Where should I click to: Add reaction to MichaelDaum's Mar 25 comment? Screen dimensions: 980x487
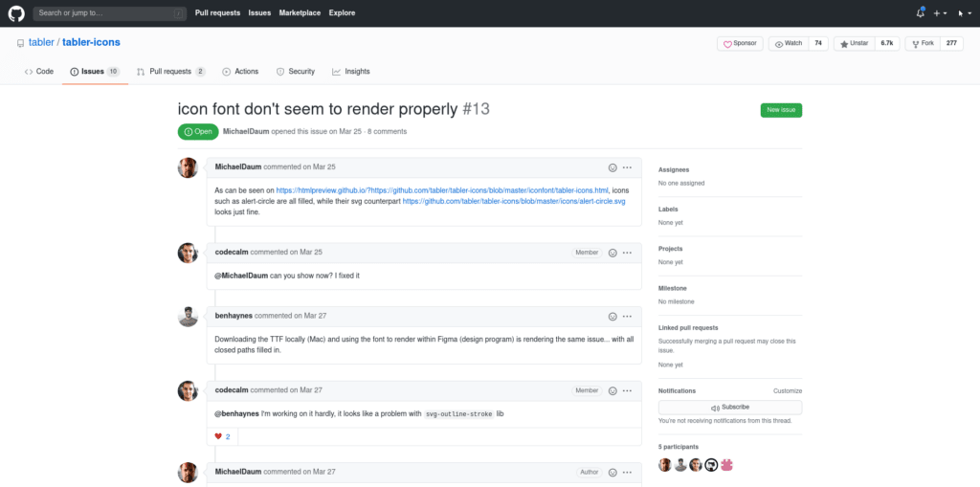point(612,167)
